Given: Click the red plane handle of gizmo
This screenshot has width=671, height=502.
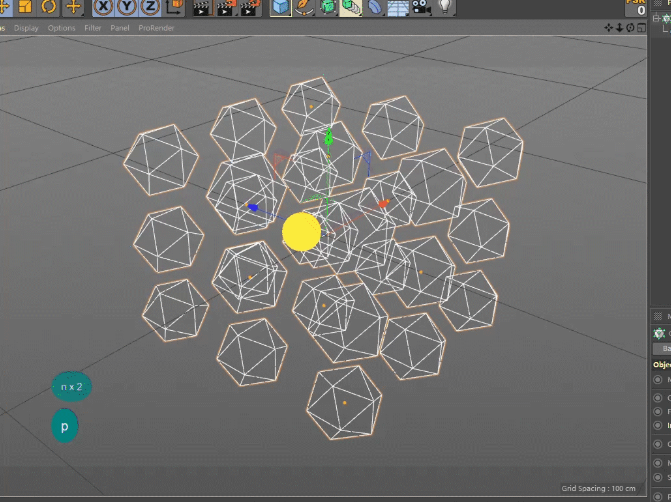Looking at the screenshot, I should 280,163.
